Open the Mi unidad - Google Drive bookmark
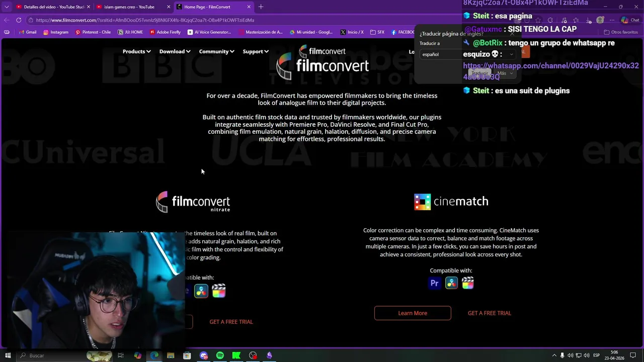This screenshot has height=362, width=644. point(311,32)
